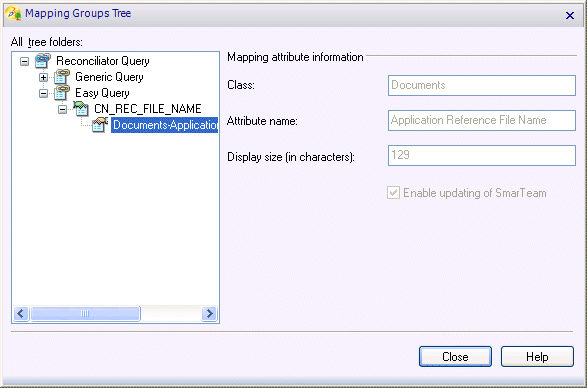Image resolution: width=587 pixels, height=388 pixels.
Task: Click the Mapping attribute information heading
Action: click(x=295, y=57)
